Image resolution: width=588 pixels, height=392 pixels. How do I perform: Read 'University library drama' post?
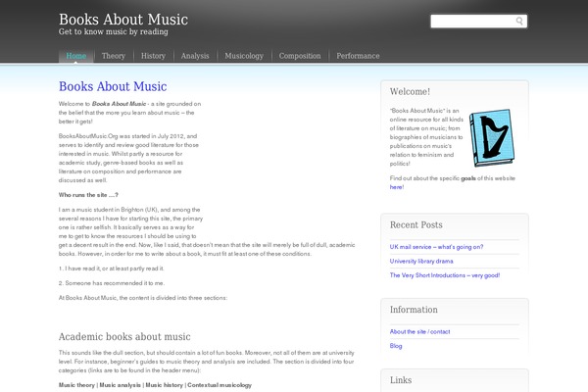(421, 261)
